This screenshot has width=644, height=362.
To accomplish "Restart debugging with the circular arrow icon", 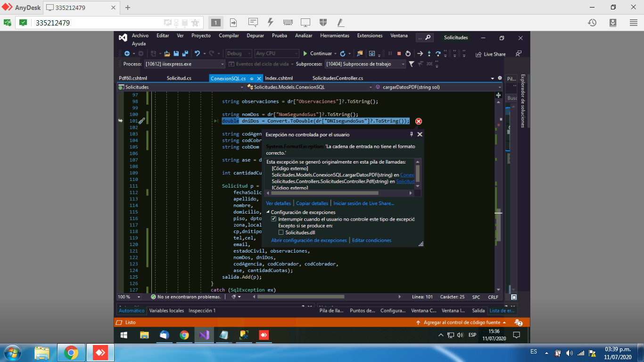I will coord(408,54).
